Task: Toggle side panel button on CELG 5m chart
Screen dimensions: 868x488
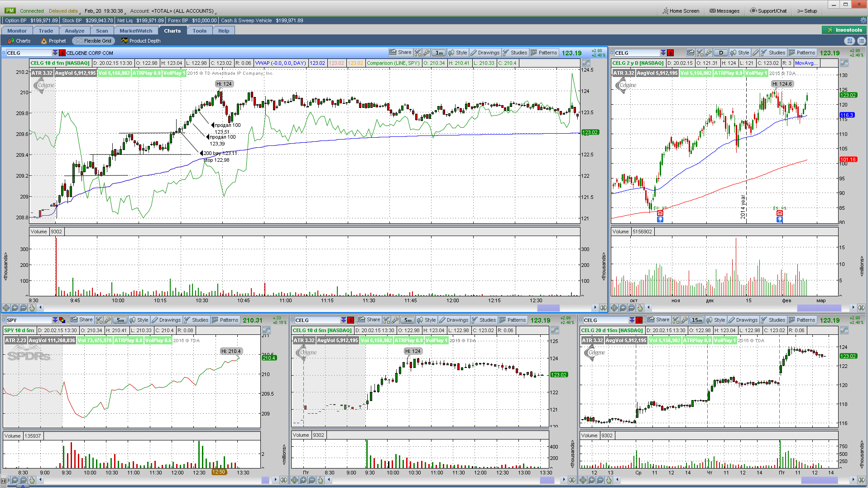Action: (x=555, y=330)
